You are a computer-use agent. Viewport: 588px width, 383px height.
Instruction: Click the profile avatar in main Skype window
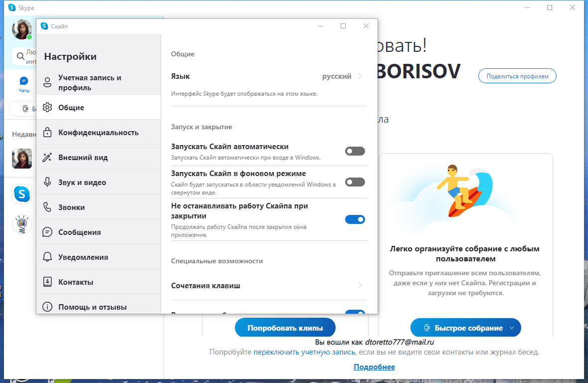[22, 29]
